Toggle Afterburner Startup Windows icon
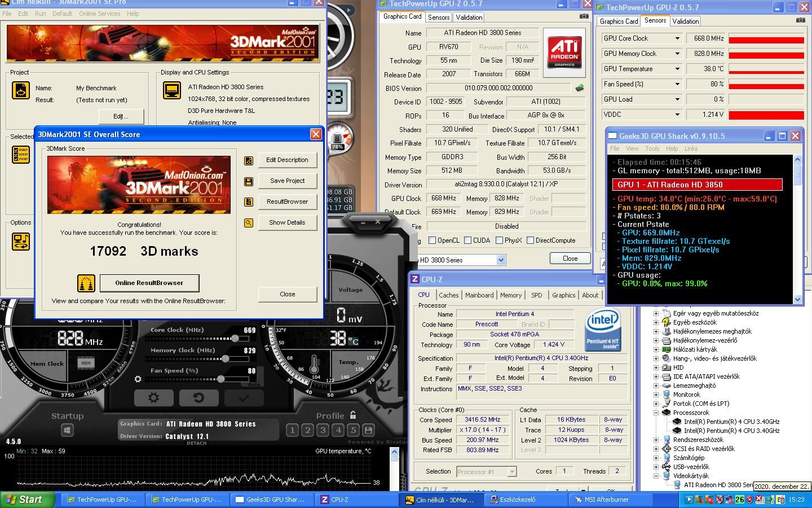Screen dimensions: 812x508 [67, 430]
